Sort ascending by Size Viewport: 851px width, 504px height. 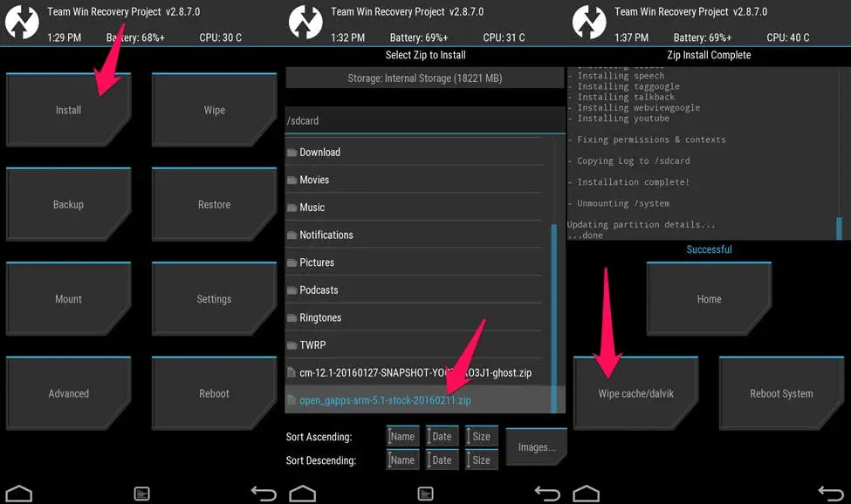[482, 436]
